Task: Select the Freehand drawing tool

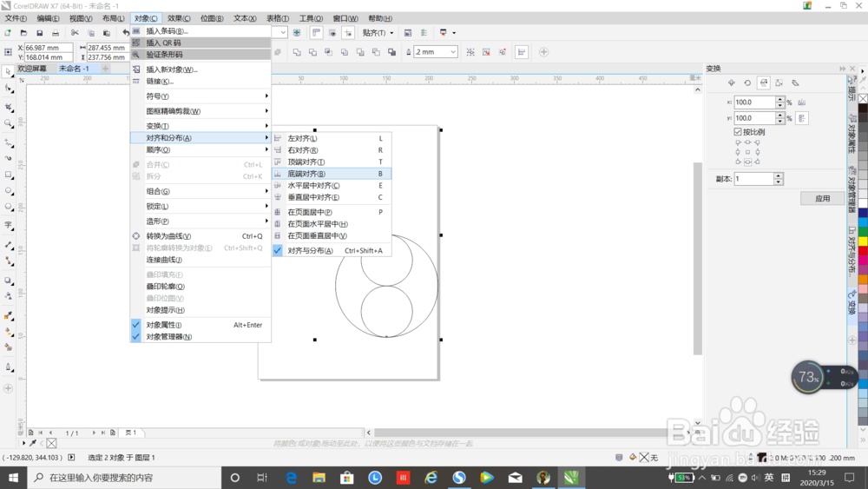Action: (9, 142)
